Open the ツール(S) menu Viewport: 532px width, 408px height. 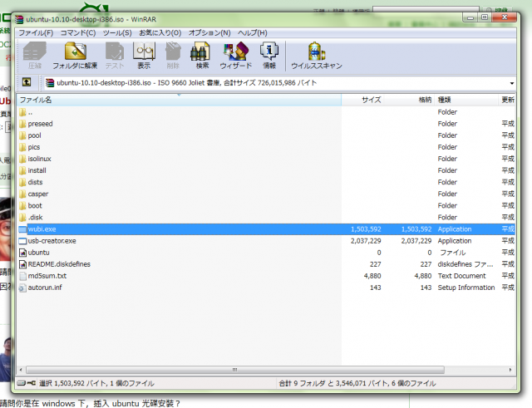pyautogui.click(x=117, y=33)
